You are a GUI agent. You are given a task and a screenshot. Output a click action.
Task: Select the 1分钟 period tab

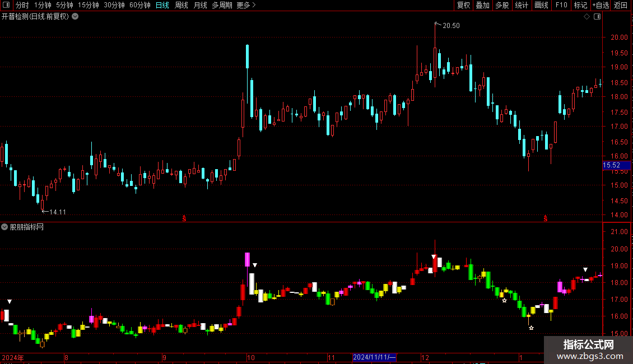click(43, 5)
